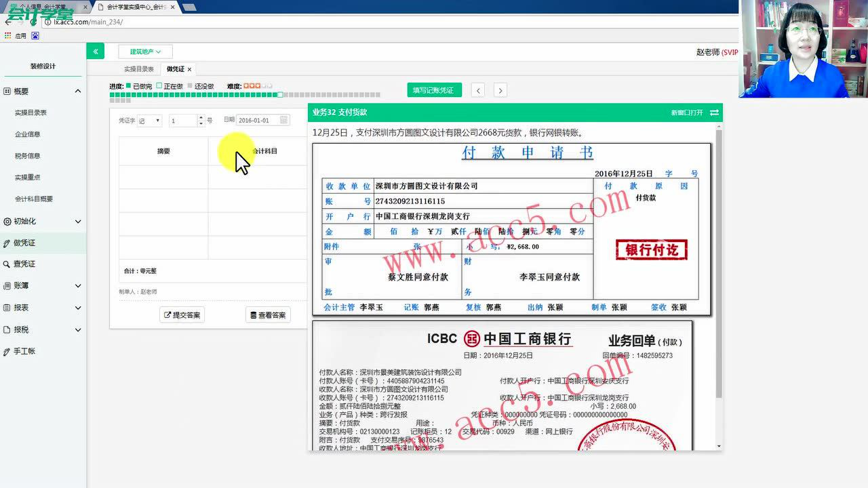Viewport: 868px width, 488px height.
Task: Click the difficulty star rating
Action: tap(258, 86)
